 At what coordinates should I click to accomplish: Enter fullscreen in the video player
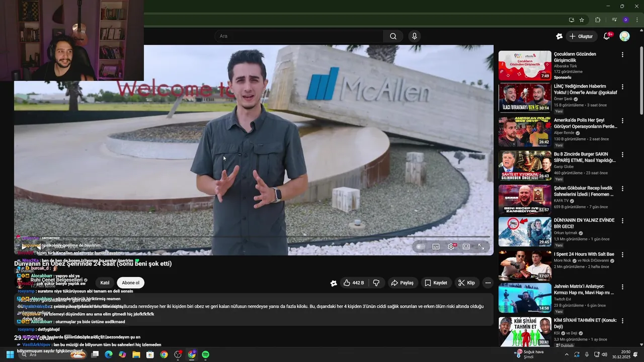[481, 246]
